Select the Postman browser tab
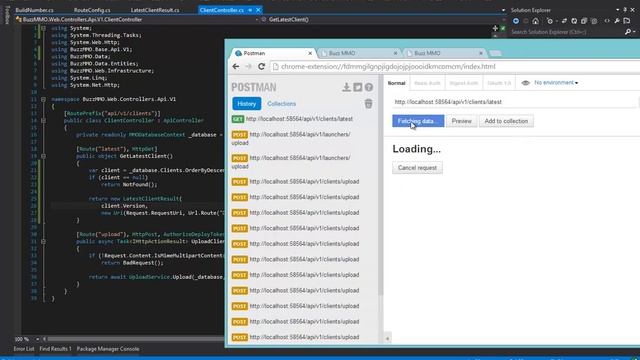Viewport: 640px width, 360px height. (x=273, y=53)
